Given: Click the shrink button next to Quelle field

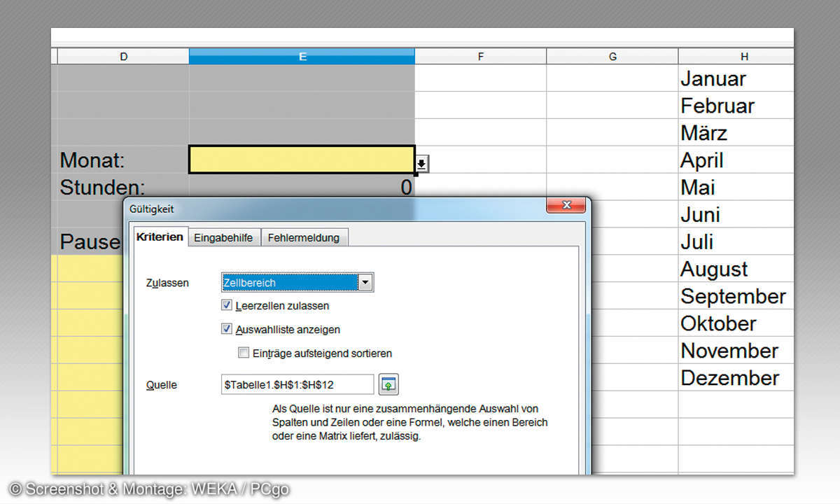Looking at the screenshot, I should tap(388, 384).
